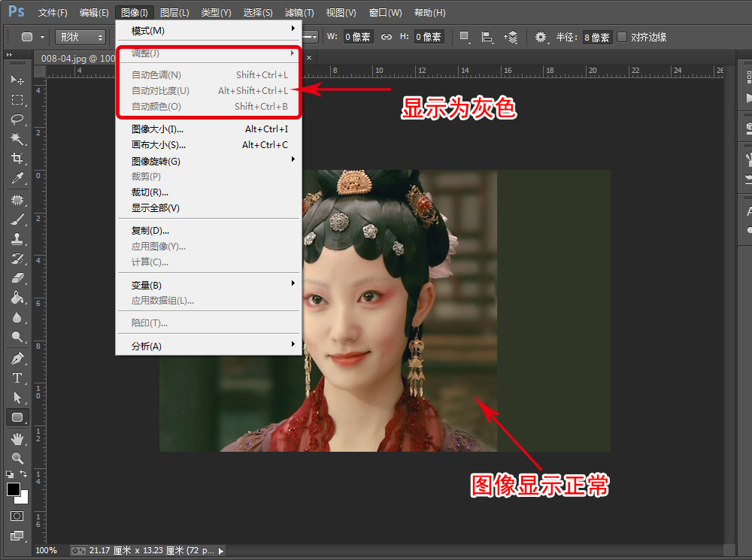Select the Magic Wand tool
The width and height of the screenshot is (752, 560).
pyautogui.click(x=17, y=138)
